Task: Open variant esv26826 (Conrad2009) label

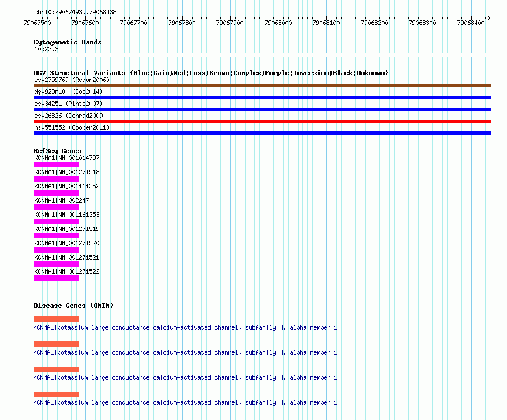Action: (x=70, y=116)
